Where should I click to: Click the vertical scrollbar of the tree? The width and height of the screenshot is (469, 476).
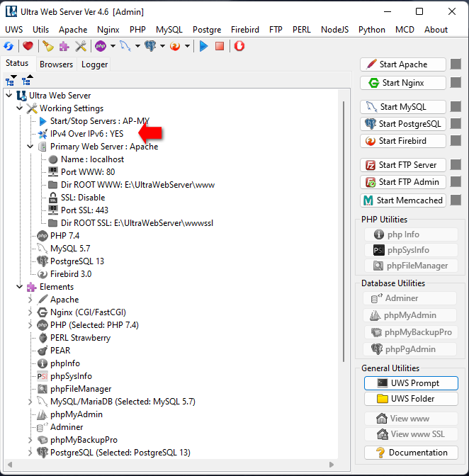click(x=344, y=231)
